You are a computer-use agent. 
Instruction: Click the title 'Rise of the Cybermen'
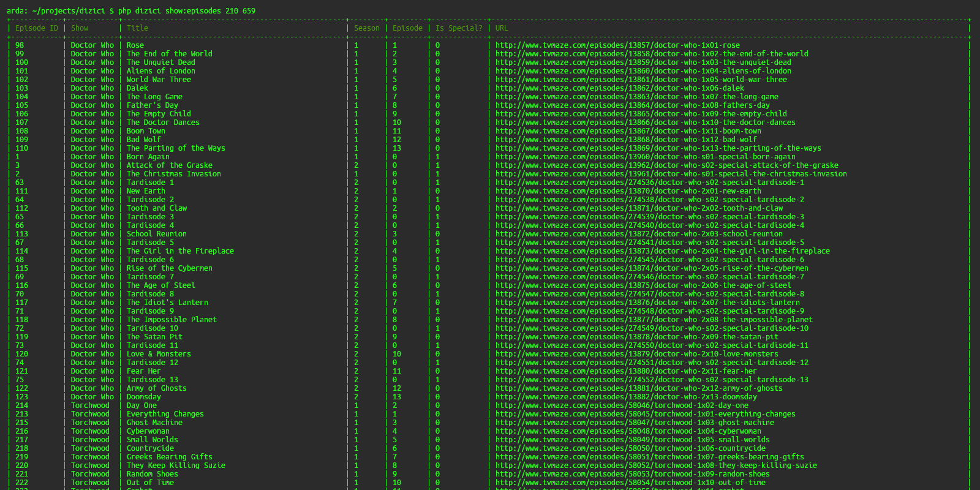[x=170, y=268]
